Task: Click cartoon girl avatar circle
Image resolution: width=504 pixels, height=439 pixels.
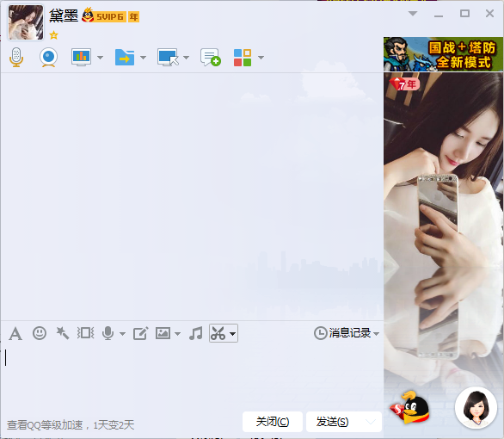Action: pyautogui.click(x=476, y=407)
